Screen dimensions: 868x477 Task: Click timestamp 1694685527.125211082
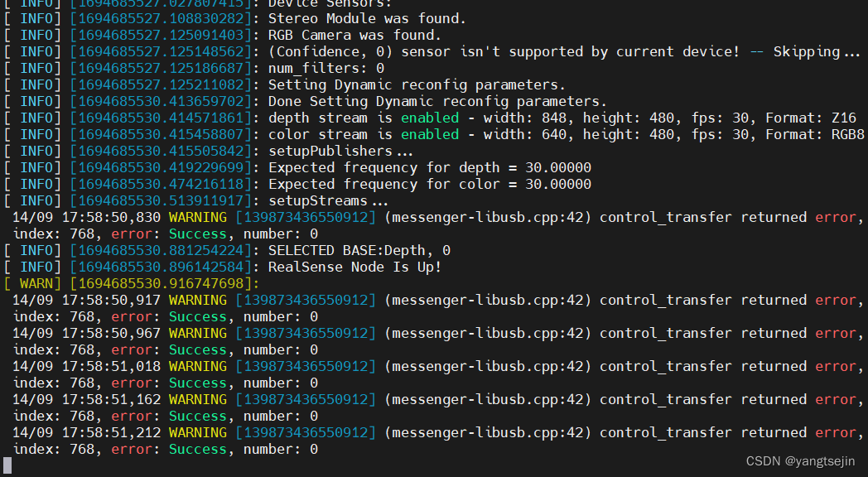[x=161, y=85]
